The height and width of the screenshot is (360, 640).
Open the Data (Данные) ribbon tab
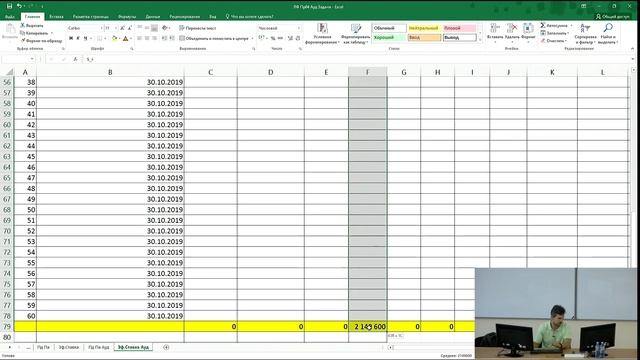pyautogui.click(x=153, y=17)
